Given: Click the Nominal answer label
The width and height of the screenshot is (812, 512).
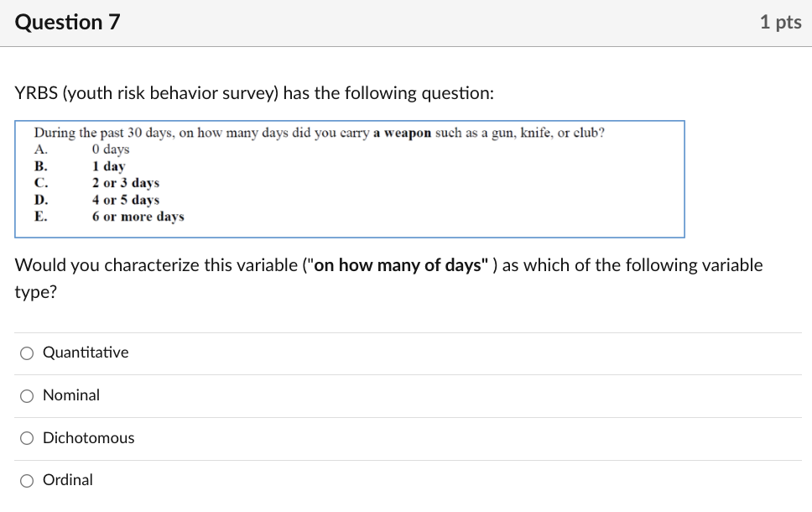Looking at the screenshot, I should point(71,394).
